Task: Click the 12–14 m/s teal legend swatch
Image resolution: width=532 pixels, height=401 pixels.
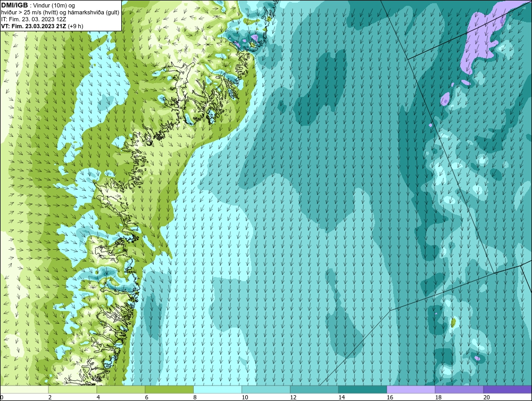Action: point(314,389)
